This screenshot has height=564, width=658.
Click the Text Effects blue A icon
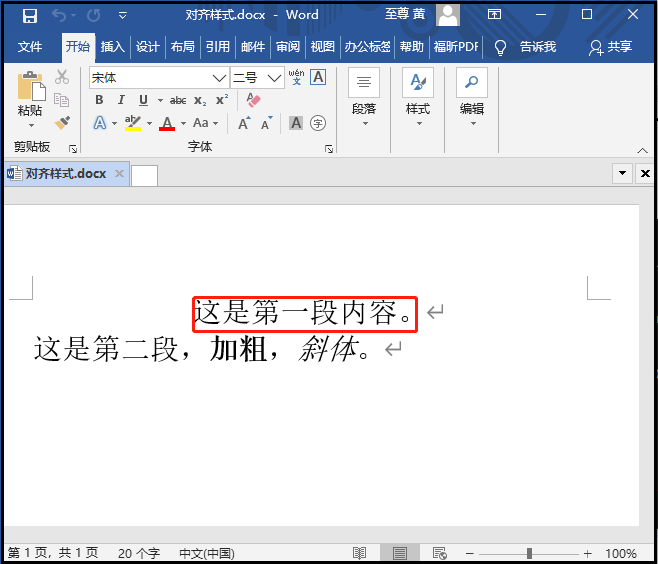(99, 123)
